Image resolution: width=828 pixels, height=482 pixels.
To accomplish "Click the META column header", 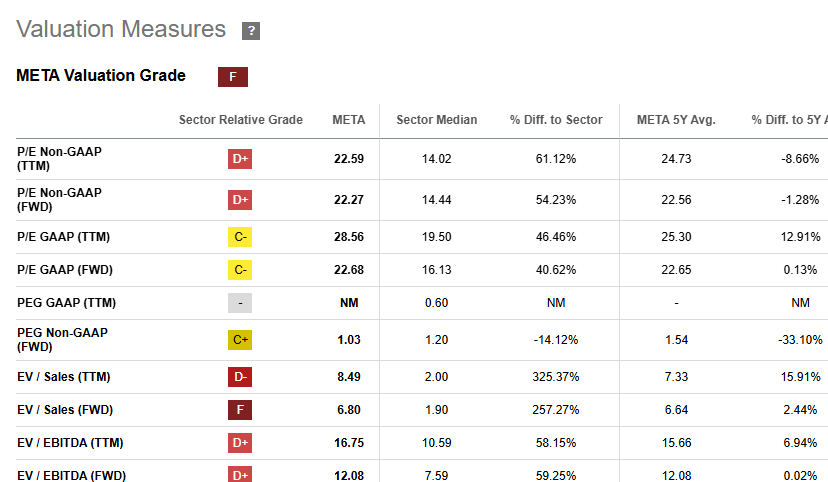I will click(x=349, y=120).
